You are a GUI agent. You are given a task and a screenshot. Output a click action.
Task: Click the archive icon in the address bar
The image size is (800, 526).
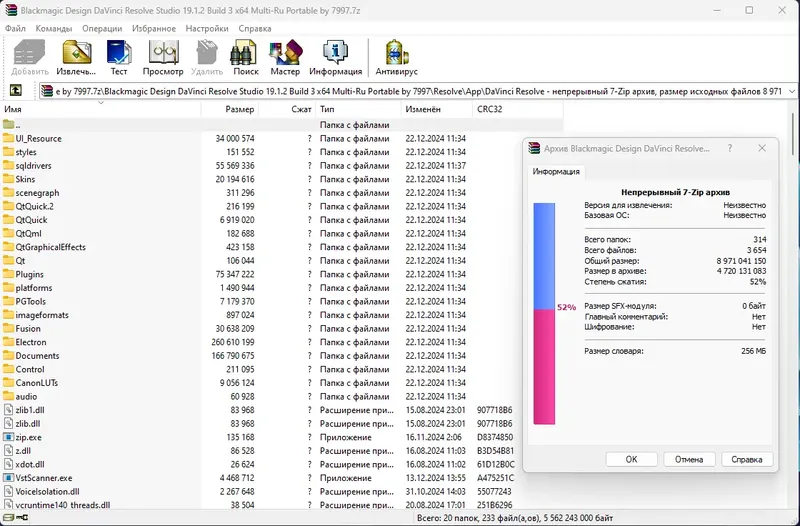pos(47,91)
